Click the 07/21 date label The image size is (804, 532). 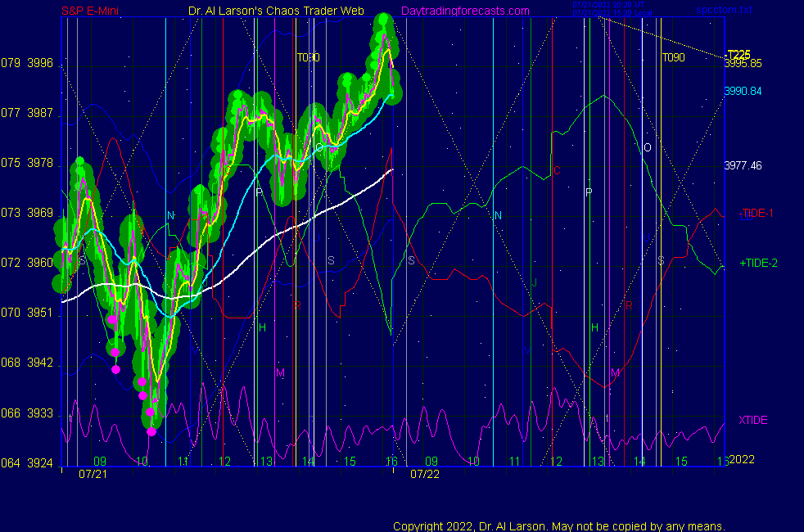pos(93,474)
